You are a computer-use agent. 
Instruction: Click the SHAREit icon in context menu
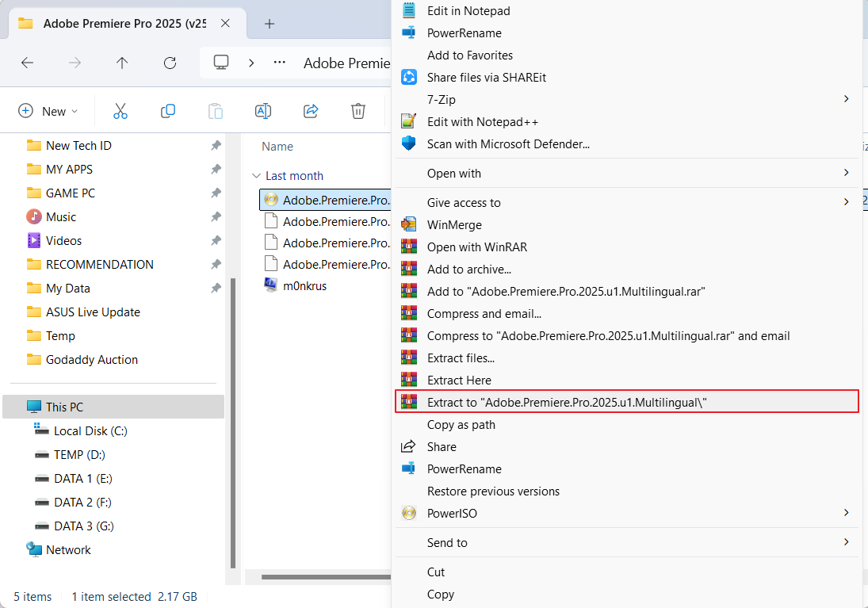coord(408,77)
